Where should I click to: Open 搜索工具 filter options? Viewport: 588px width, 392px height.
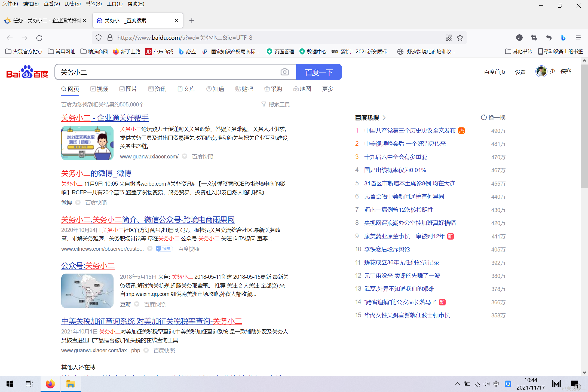click(276, 105)
